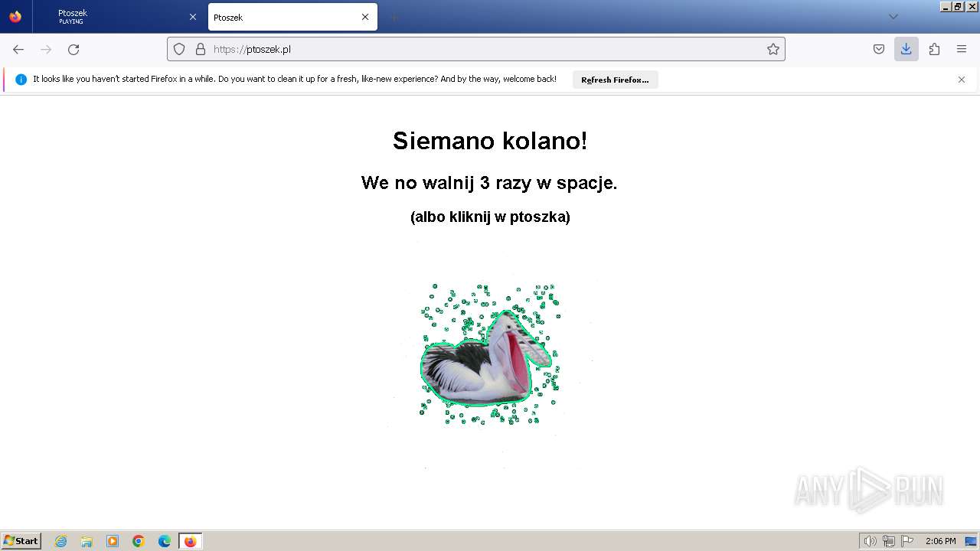Viewport: 980px width, 551px height.
Task: Click the info icon in notification bar
Action: (21, 80)
